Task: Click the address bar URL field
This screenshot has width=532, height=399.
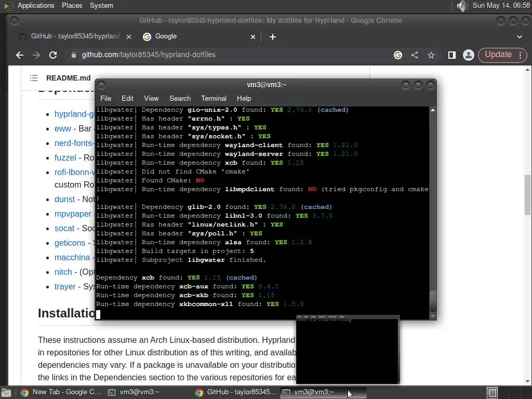Action: coord(231,55)
